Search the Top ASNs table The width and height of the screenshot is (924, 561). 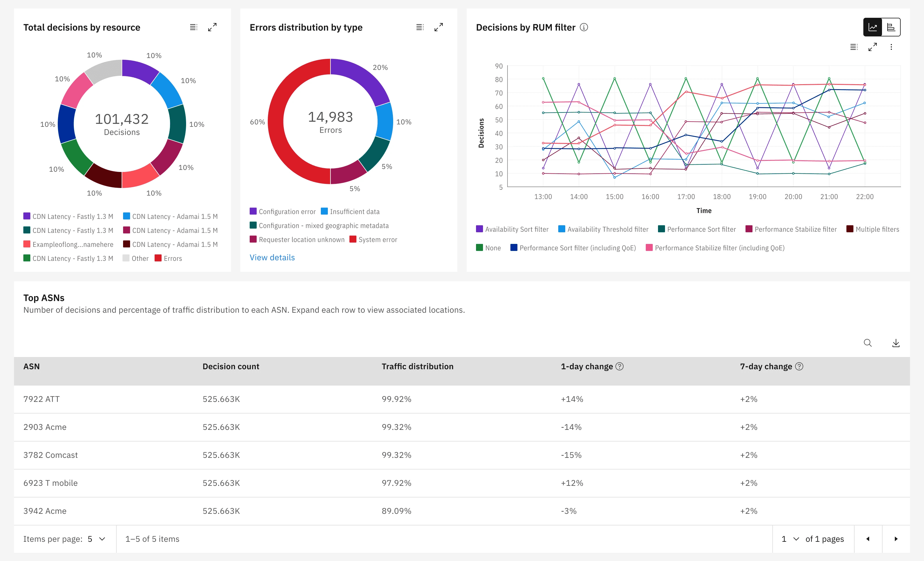point(867,343)
